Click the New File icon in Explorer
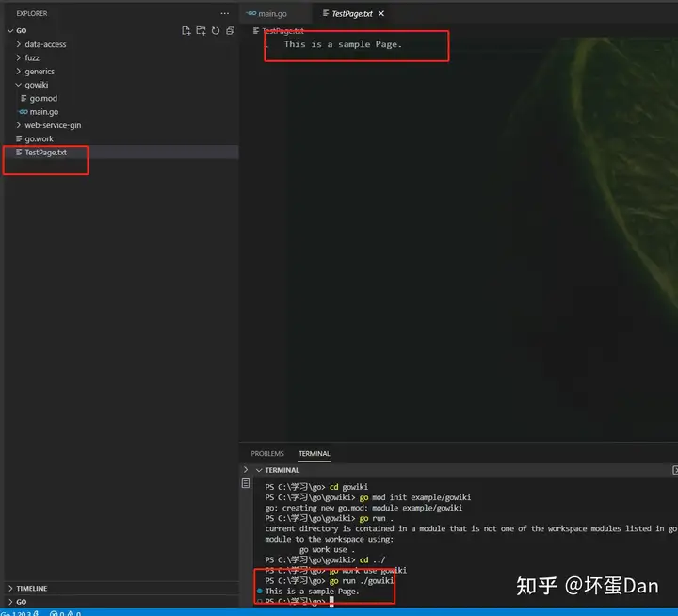678x616 pixels. (186, 31)
